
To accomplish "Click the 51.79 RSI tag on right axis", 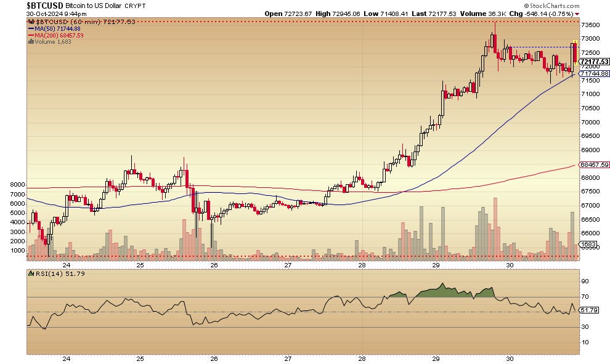I will click(x=589, y=310).
